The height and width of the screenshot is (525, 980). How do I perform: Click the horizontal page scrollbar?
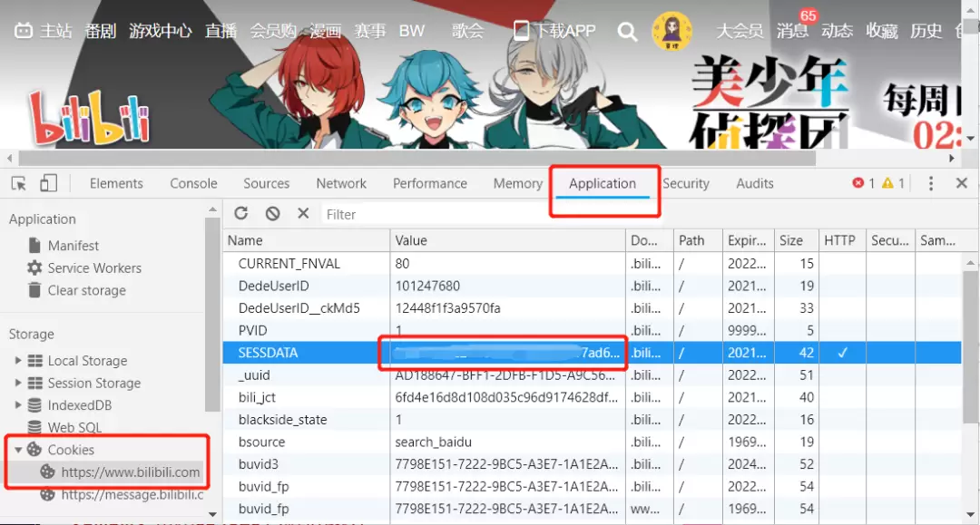pyautogui.click(x=416, y=159)
